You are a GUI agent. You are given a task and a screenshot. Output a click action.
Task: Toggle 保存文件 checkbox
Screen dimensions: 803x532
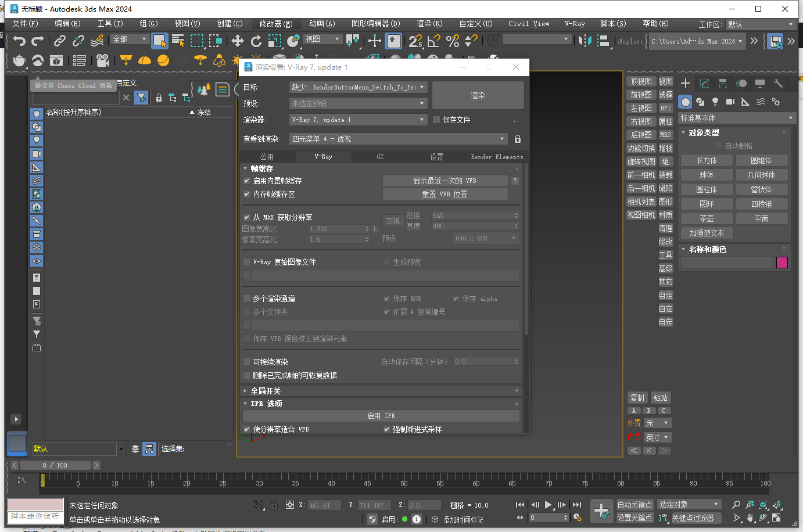click(436, 120)
